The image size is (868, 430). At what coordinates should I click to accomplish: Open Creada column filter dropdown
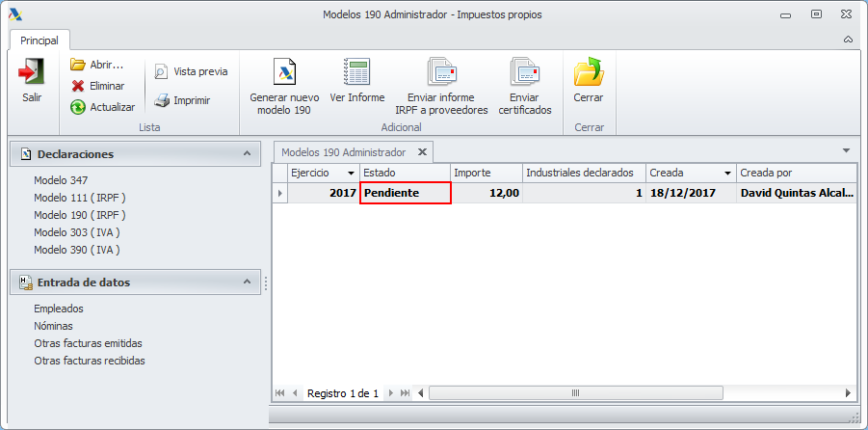click(x=728, y=174)
